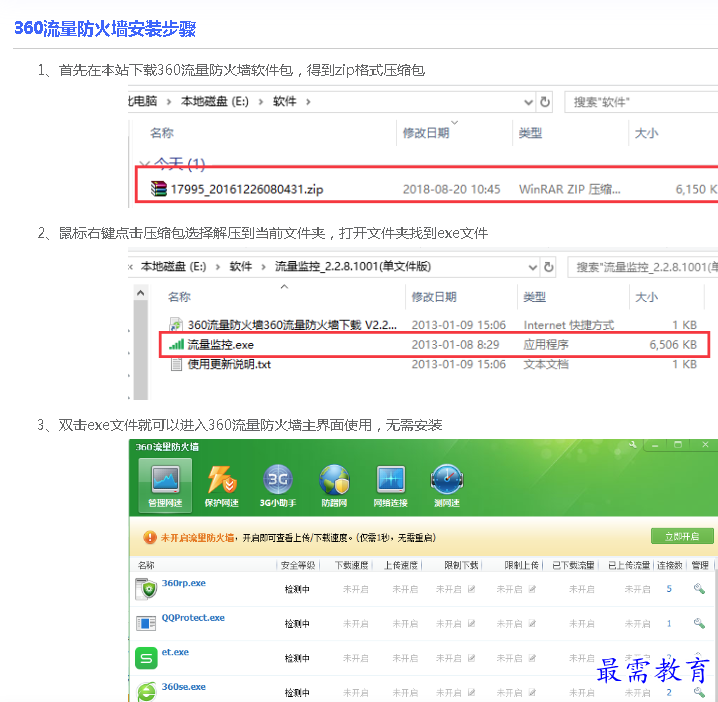Open 360rp.exe process details

click(184, 583)
